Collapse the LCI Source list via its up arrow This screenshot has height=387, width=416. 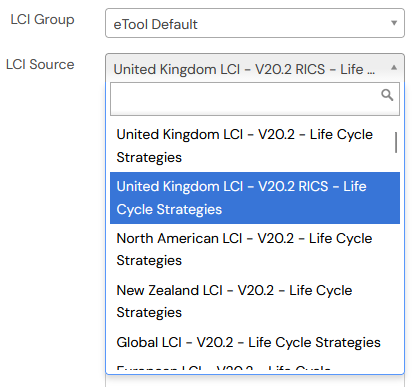coord(394,68)
